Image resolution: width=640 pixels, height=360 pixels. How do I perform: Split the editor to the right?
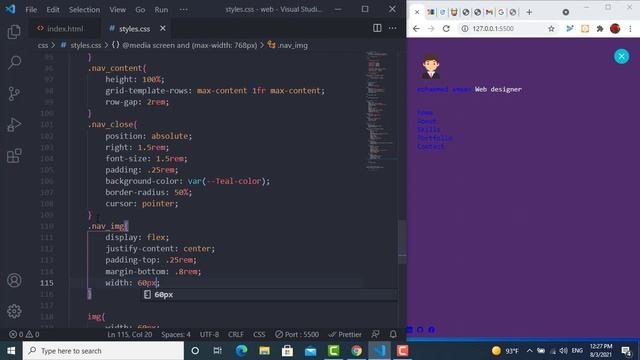[377, 28]
